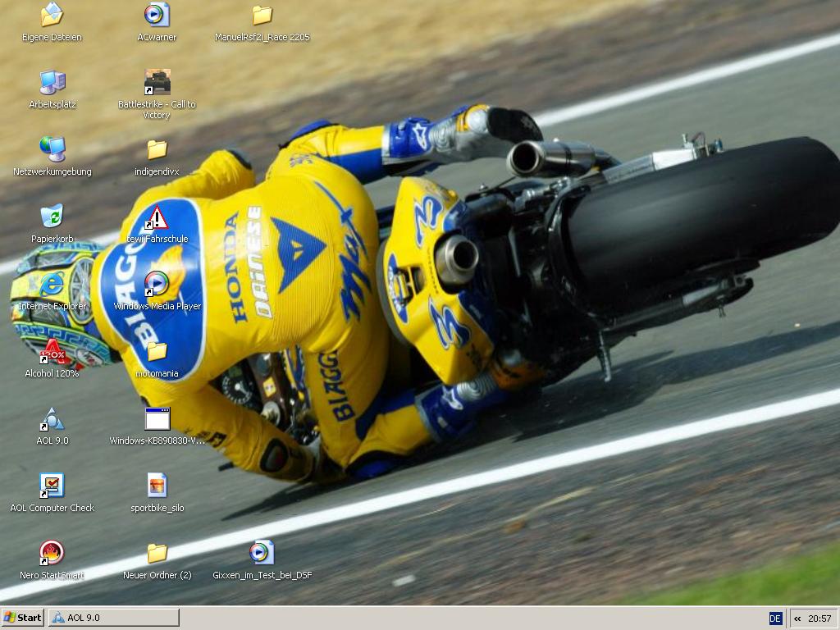Select the Arbeitsplatz computer icon
Image resolution: width=840 pixels, height=630 pixels.
[52, 82]
